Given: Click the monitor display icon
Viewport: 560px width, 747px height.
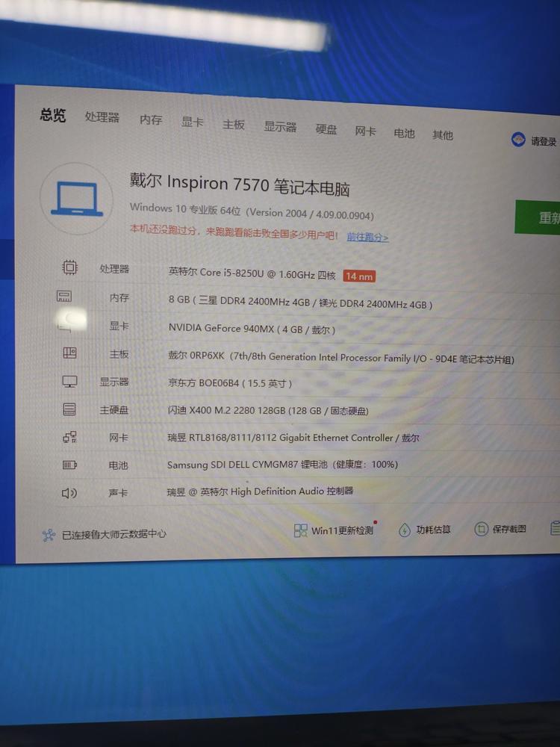Looking at the screenshot, I should (x=69, y=382).
